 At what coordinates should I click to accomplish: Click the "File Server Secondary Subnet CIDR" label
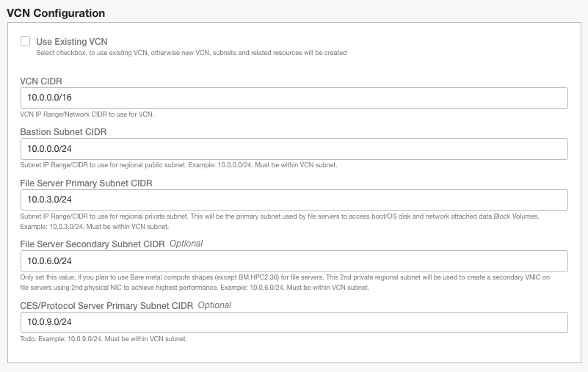click(92, 244)
